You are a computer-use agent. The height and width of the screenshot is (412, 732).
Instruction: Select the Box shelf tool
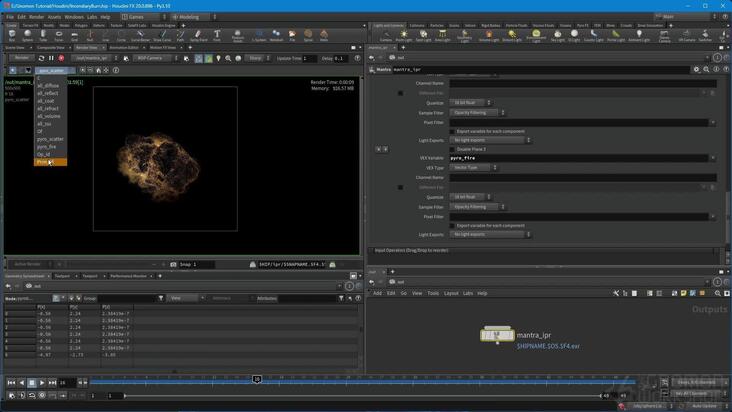coord(12,35)
